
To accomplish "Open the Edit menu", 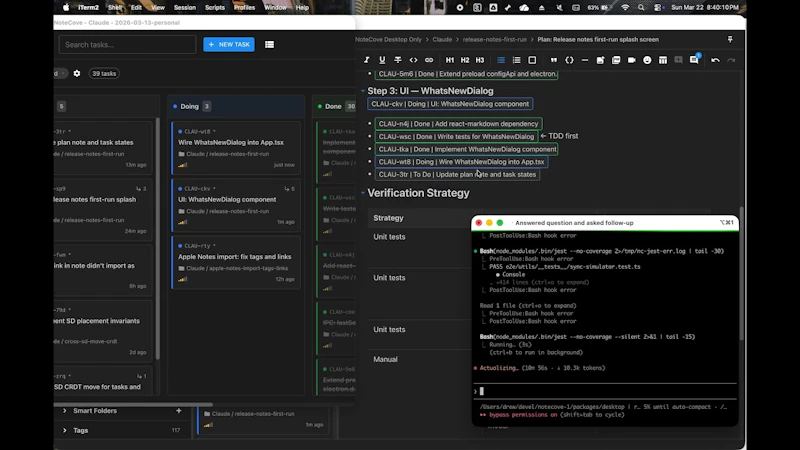I will (136, 8).
